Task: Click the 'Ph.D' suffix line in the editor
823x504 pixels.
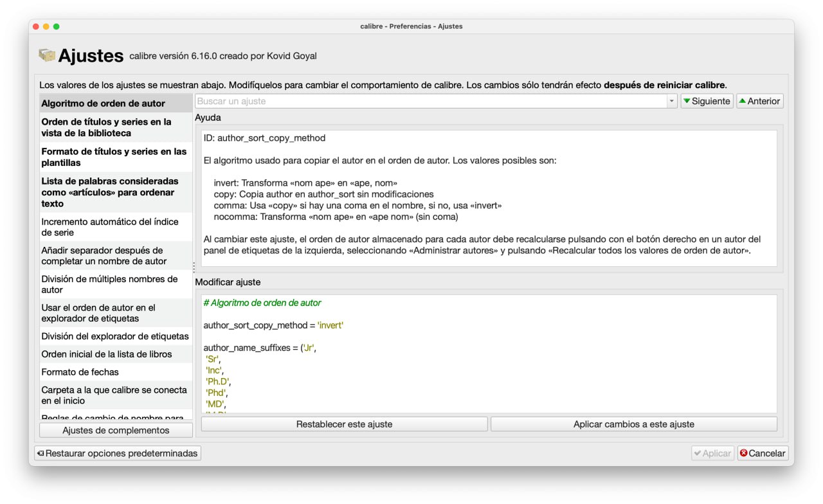Action: (x=218, y=382)
